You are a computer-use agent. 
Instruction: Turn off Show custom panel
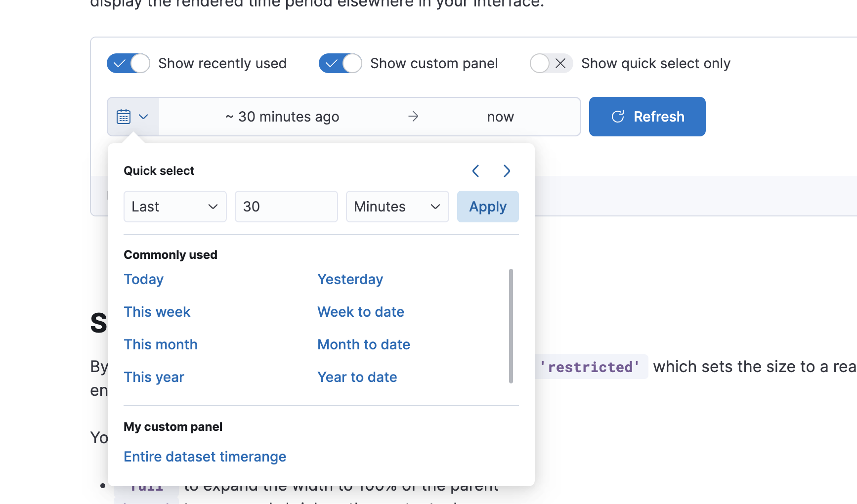(x=340, y=63)
